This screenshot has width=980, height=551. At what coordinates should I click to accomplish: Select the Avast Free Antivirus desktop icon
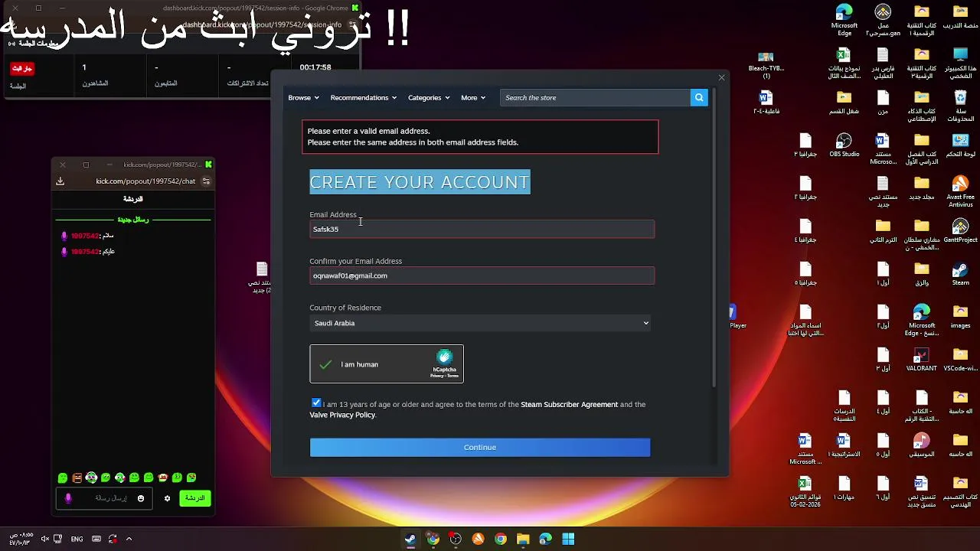[x=960, y=192]
